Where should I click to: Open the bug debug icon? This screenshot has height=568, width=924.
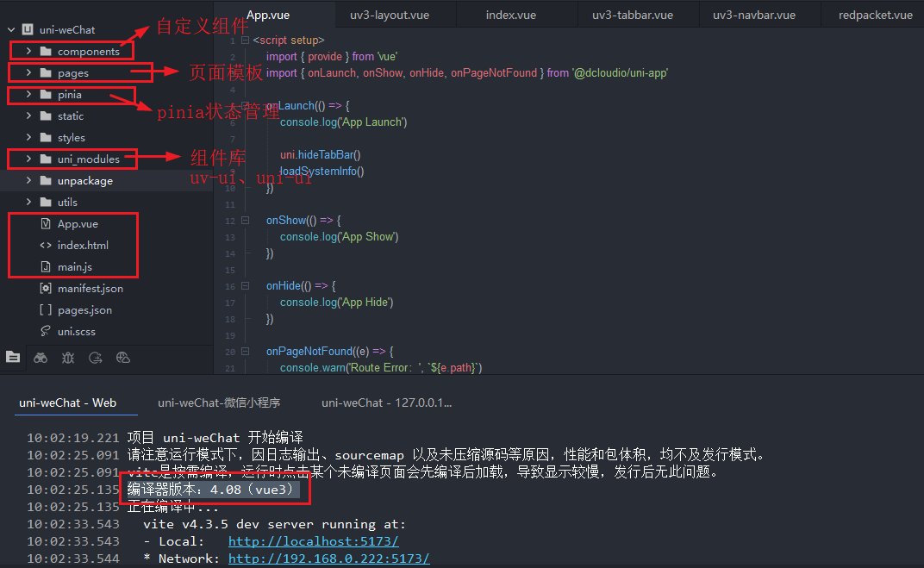[x=68, y=357]
